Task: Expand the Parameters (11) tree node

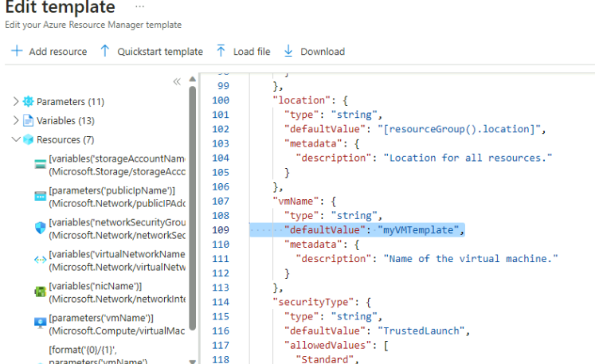Action: pos(16,102)
